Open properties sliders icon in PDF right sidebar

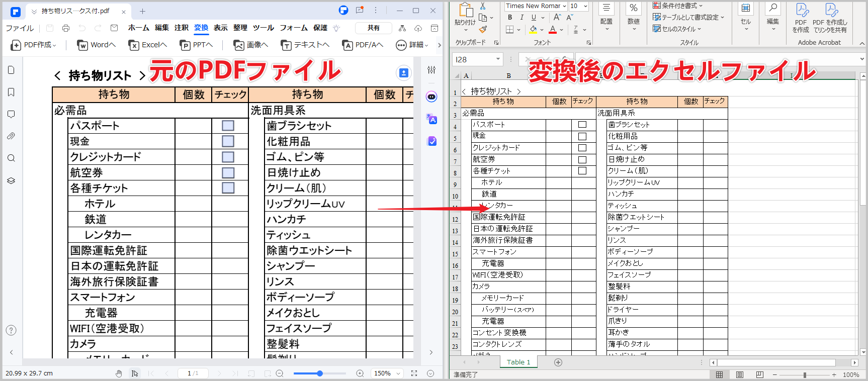tap(431, 70)
